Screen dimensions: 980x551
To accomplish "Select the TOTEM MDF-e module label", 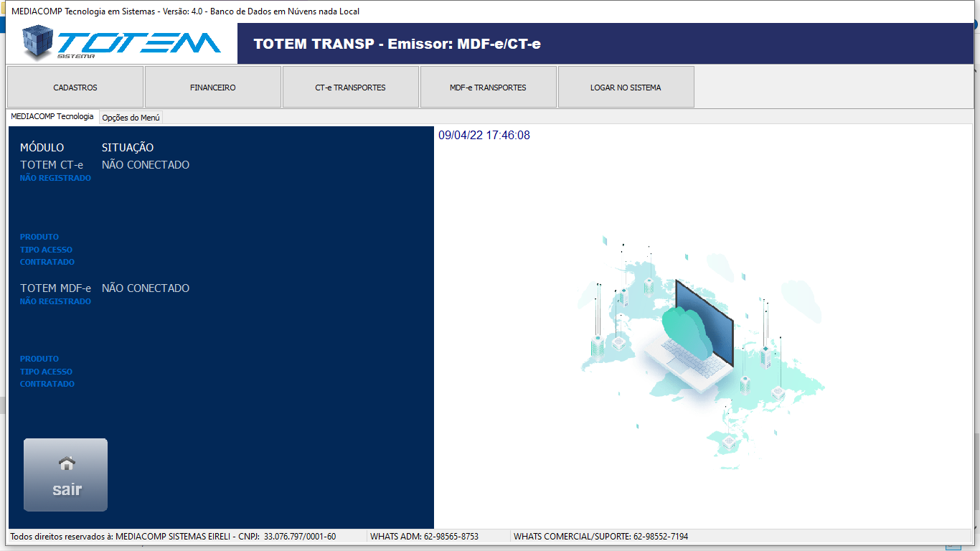I will [x=55, y=288].
